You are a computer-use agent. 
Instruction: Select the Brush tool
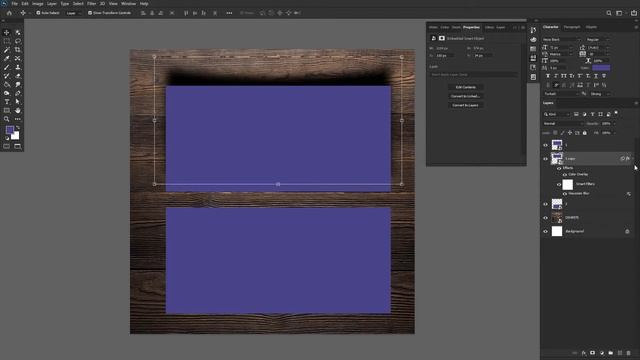(7, 67)
